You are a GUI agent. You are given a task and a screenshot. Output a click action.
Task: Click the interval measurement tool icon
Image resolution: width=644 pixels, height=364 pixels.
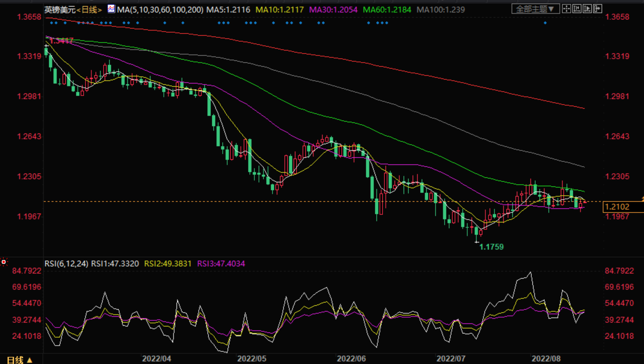pyautogui.click(x=577, y=9)
